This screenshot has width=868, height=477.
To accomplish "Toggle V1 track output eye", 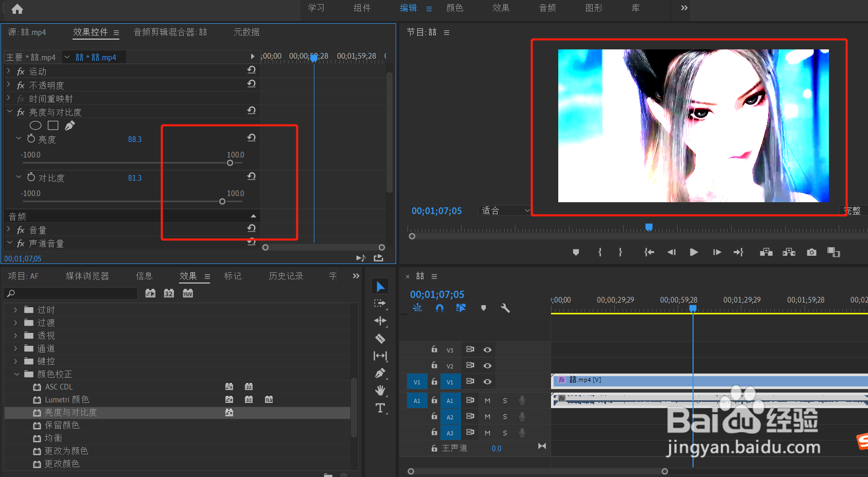I will point(487,382).
